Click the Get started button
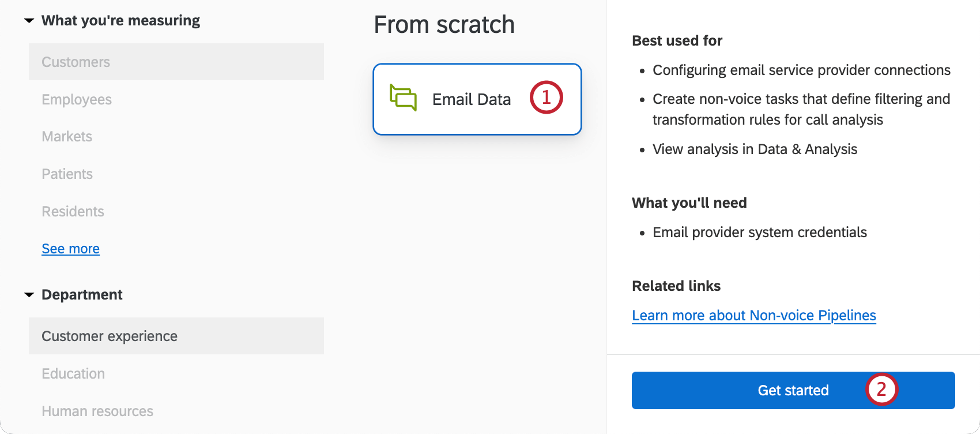980x434 pixels. [793, 390]
